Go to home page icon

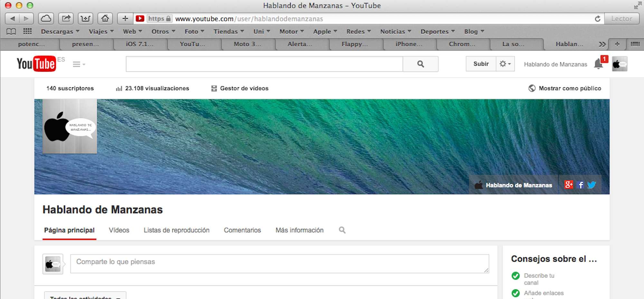(x=105, y=19)
